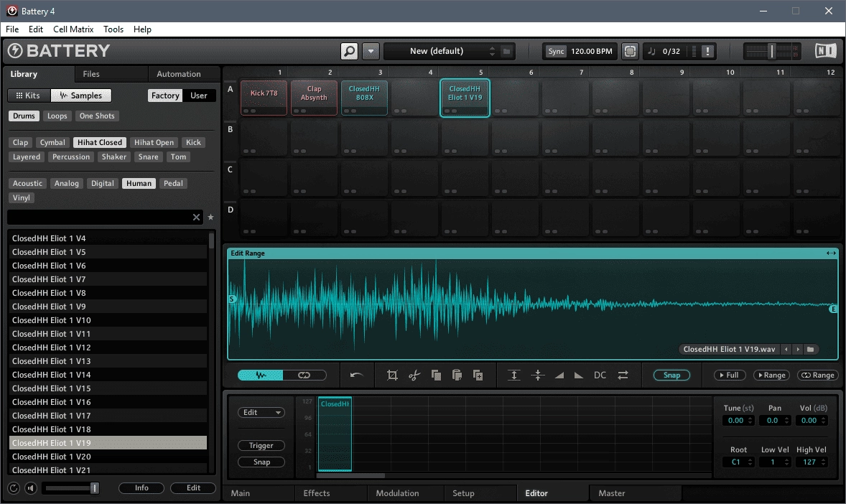
Task: Click the NI logo icon
Action: (x=825, y=51)
